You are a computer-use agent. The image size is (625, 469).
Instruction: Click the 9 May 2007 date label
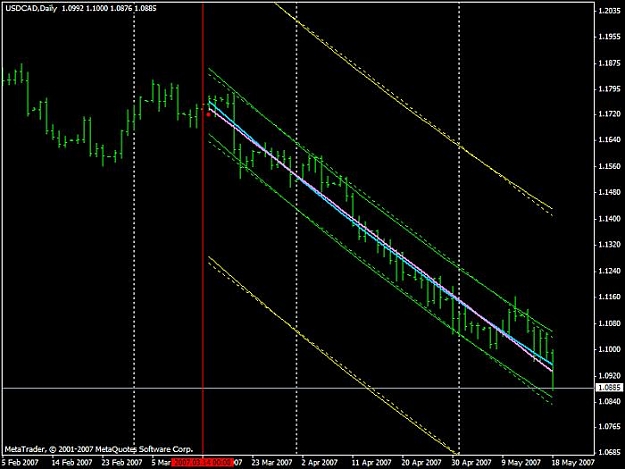[521, 463]
